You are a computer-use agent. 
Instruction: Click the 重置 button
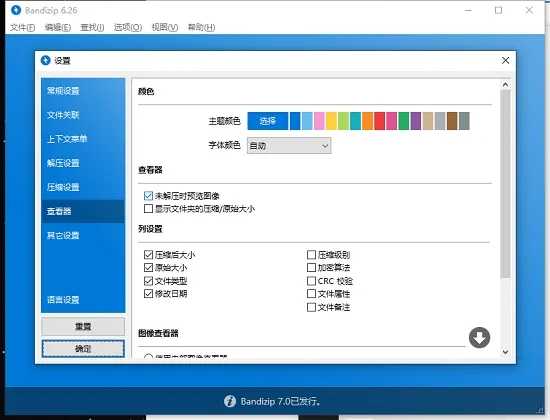click(x=83, y=327)
